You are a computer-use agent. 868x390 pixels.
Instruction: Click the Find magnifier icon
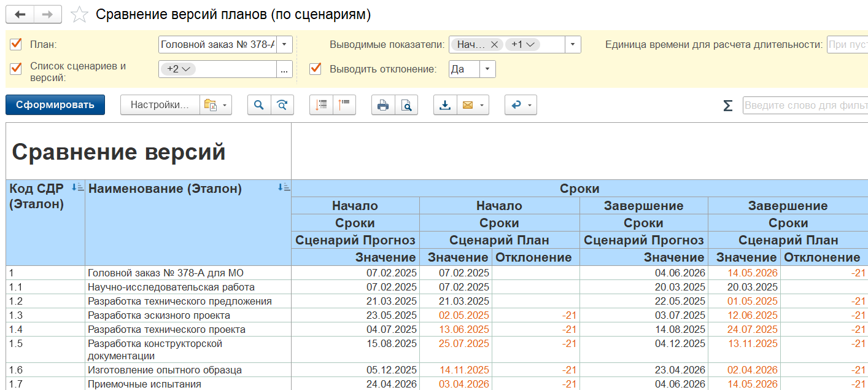point(259,105)
